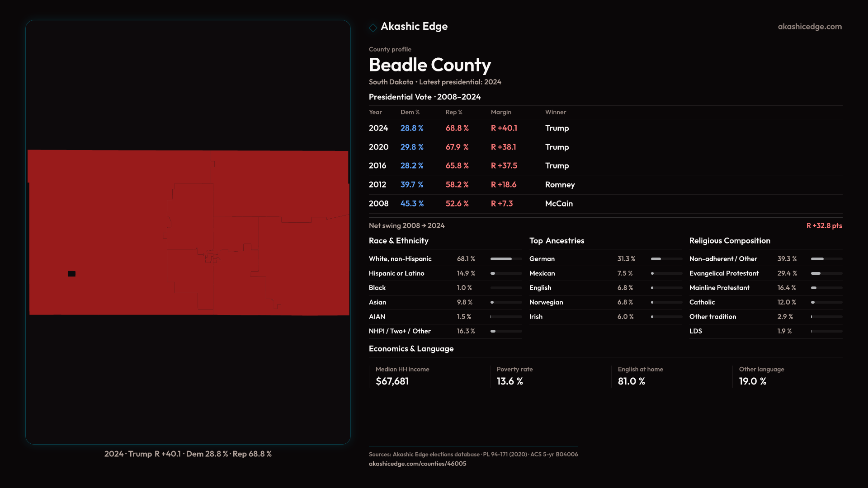Viewport: 868px width, 488px height.
Task: Click the Winner column header
Action: pos(555,112)
